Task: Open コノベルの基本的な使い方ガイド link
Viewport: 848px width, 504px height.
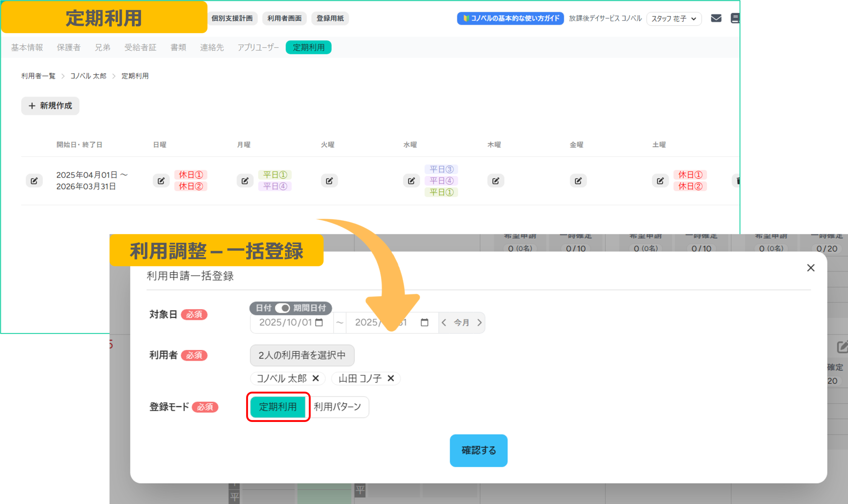Action: pyautogui.click(x=510, y=18)
